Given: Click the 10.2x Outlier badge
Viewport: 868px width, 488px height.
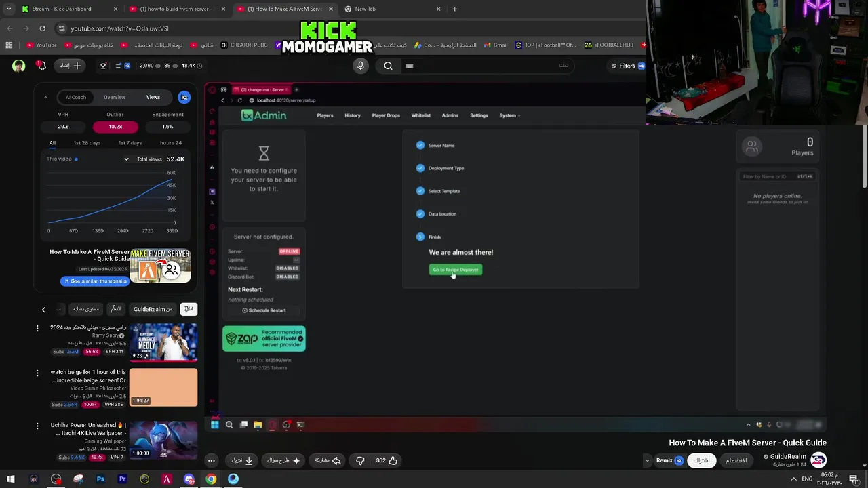Looking at the screenshot, I should click(115, 127).
